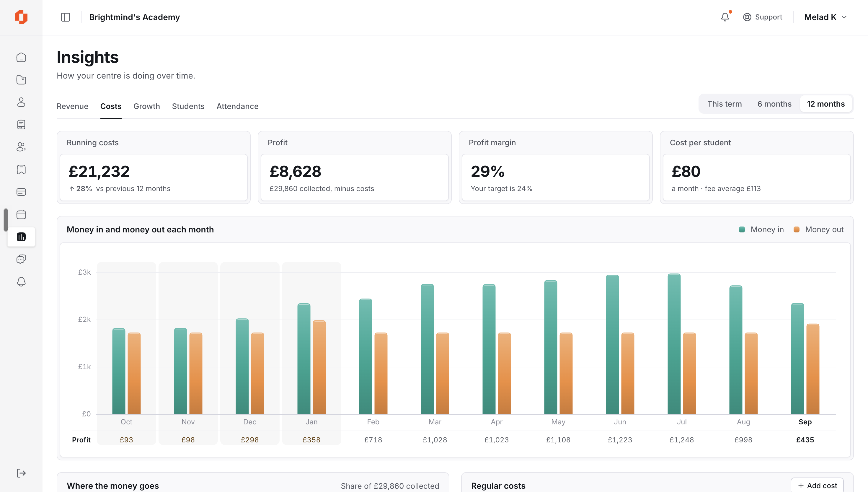
Task: Toggle the Money out legend series
Action: coord(818,230)
